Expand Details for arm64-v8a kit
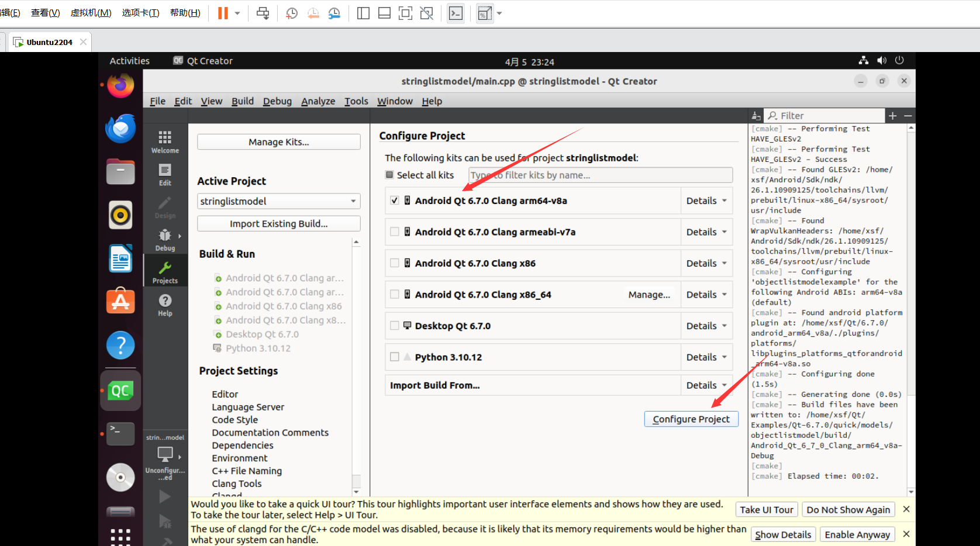The width and height of the screenshot is (980, 546). [x=706, y=201]
